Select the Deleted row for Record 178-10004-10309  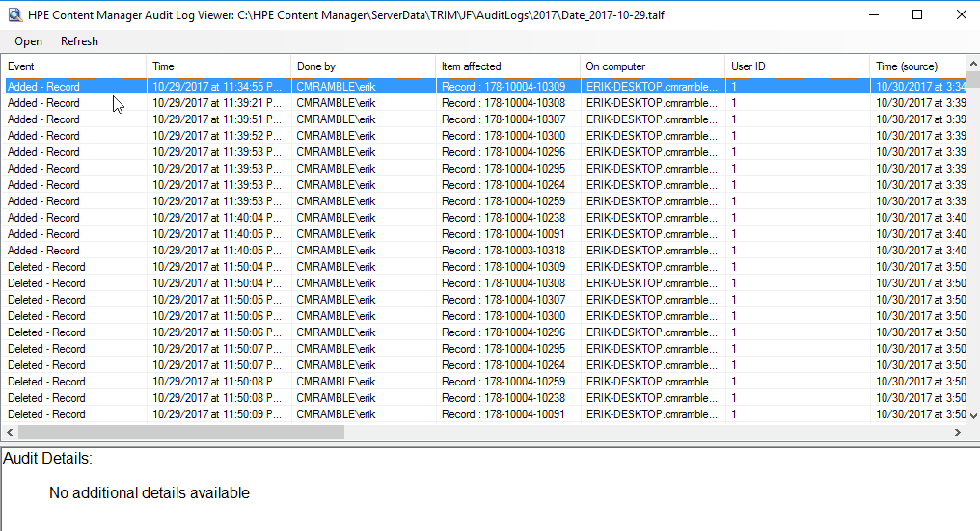pyautogui.click(x=484, y=267)
